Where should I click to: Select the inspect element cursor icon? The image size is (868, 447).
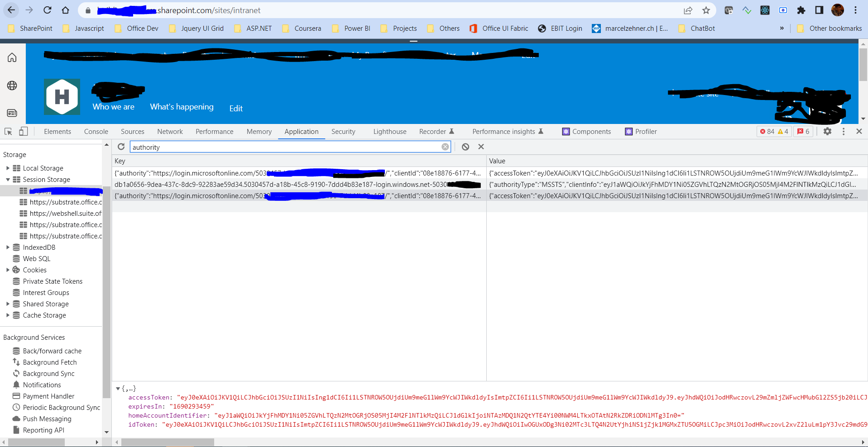click(8, 131)
